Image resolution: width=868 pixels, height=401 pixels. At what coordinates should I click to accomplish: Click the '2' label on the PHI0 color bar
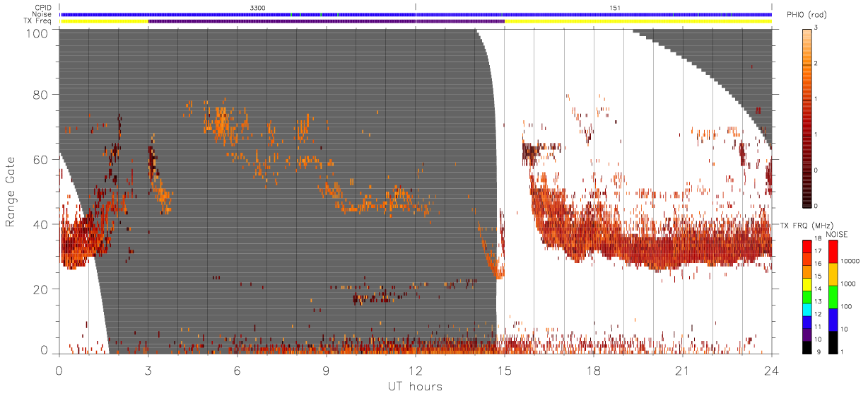pyautogui.click(x=817, y=63)
